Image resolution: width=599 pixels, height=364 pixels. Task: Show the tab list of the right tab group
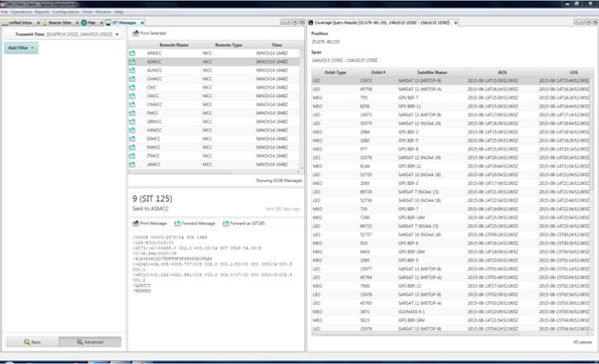point(589,22)
